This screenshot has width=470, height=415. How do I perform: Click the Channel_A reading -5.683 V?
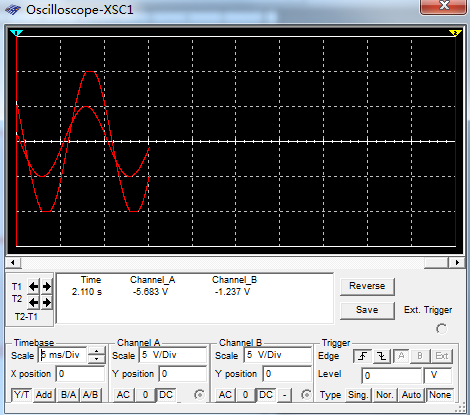[x=150, y=292]
